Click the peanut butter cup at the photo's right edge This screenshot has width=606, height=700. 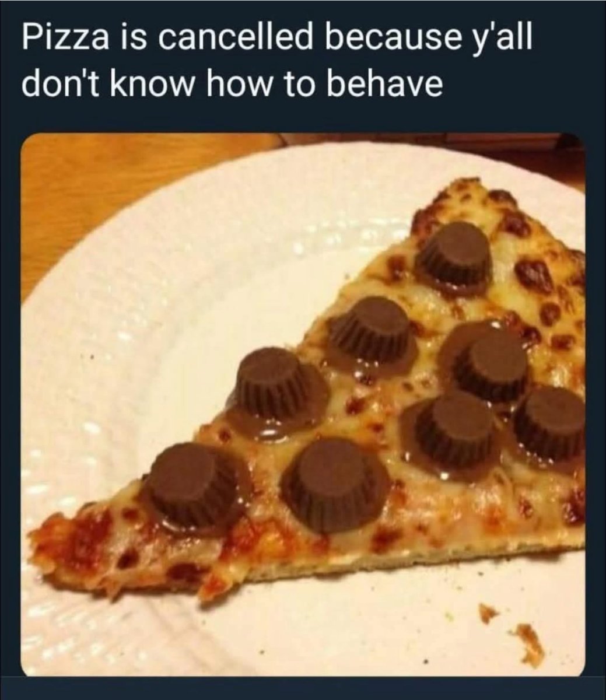(x=549, y=422)
